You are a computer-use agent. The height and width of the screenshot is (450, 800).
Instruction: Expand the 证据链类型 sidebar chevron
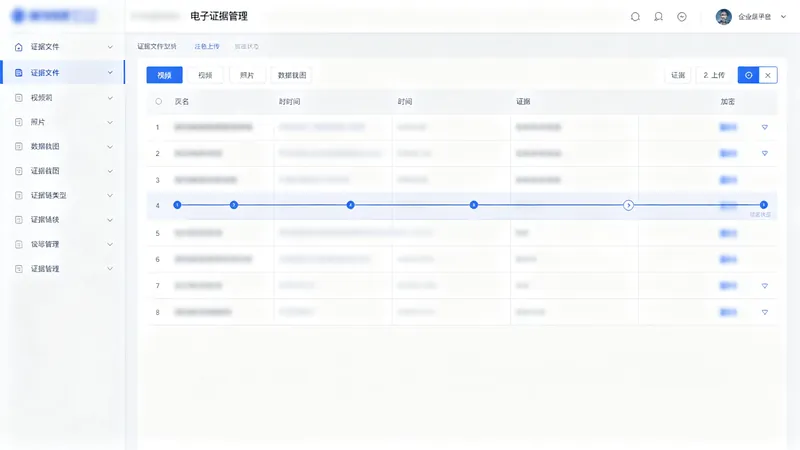point(110,195)
